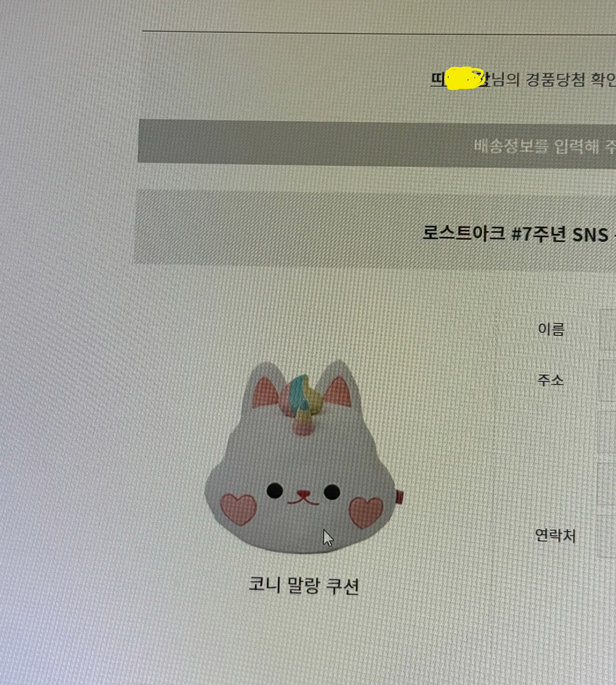
Task: Click the red tag on cushion's side
Action: point(400,497)
